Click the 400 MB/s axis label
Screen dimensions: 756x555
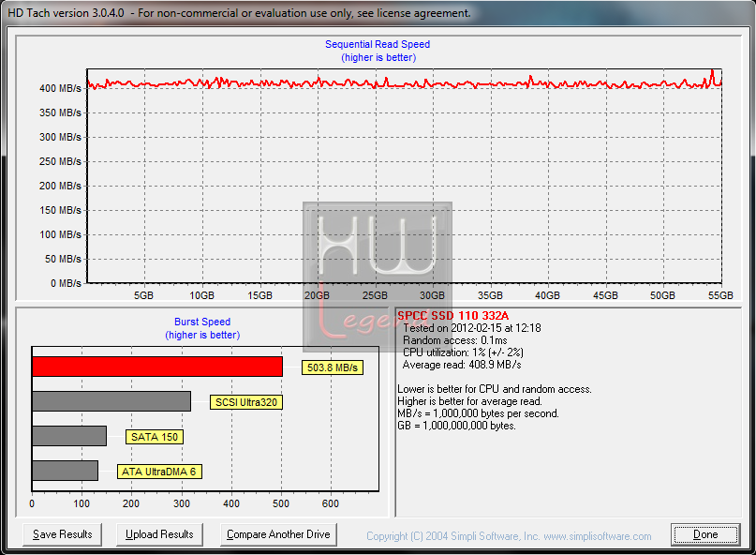coord(60,88)
